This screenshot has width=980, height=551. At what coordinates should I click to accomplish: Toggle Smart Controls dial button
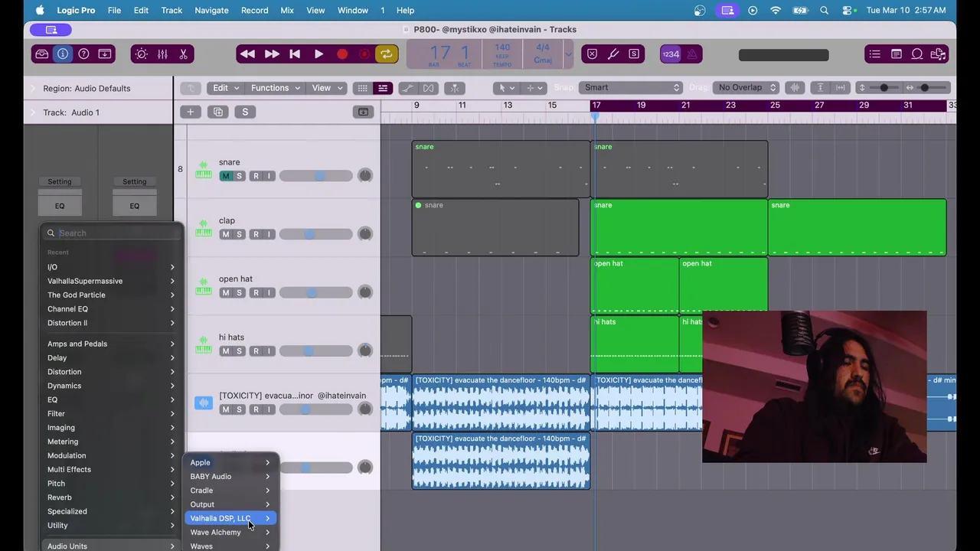click(x=141, y=54)
